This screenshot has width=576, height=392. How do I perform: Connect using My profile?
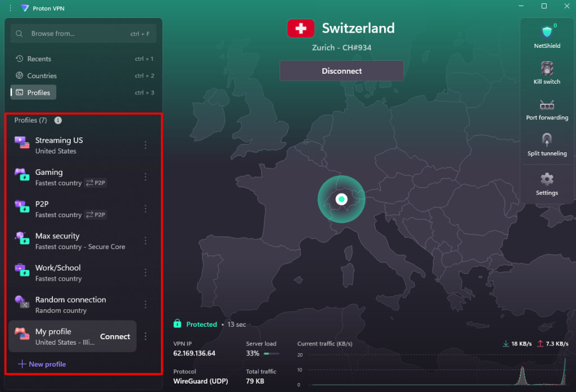pyautogui.click(x=115, y=336)
